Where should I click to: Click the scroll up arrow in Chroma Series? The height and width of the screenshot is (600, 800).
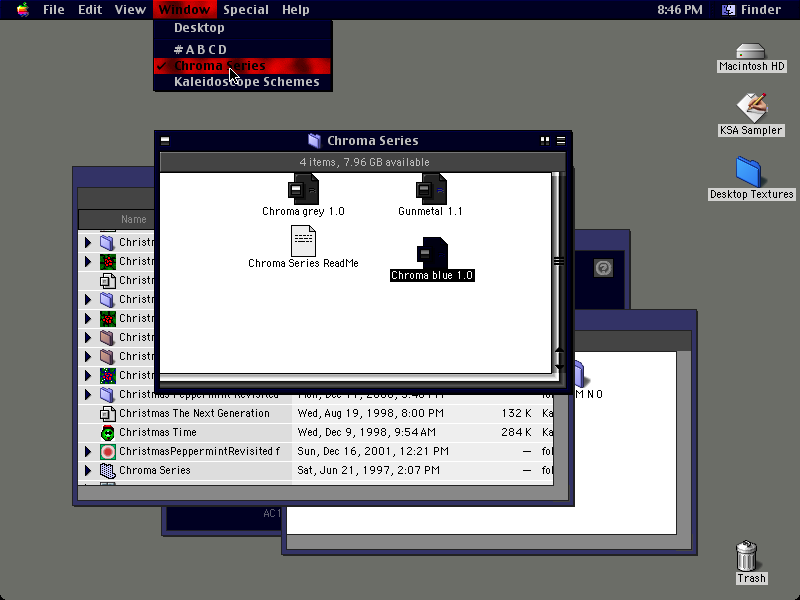point(559,351)
